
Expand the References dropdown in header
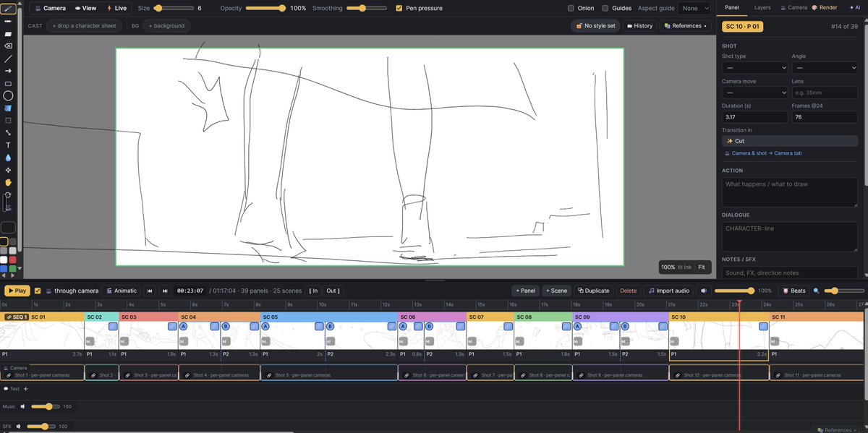pos(684,26)
